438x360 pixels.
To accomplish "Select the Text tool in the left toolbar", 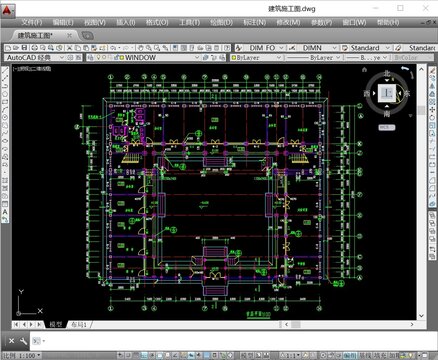I will pyautogui.click(x=5, y=211).
